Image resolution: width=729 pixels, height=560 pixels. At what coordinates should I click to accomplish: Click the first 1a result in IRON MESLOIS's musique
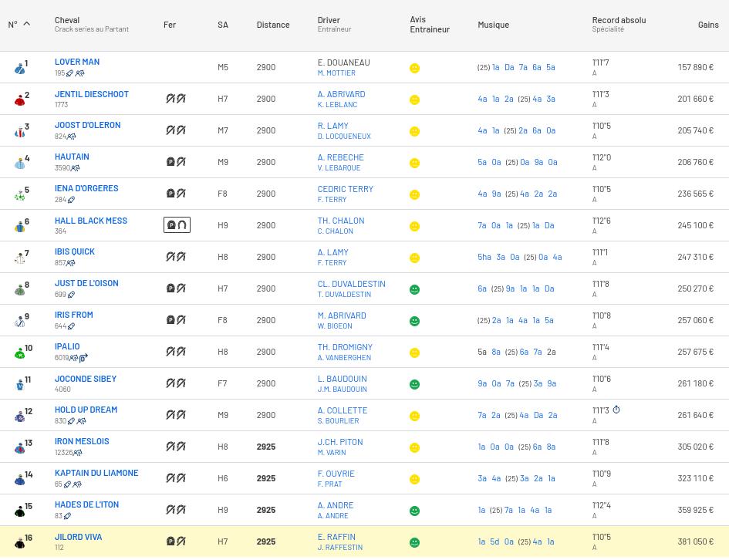point(481,447)
